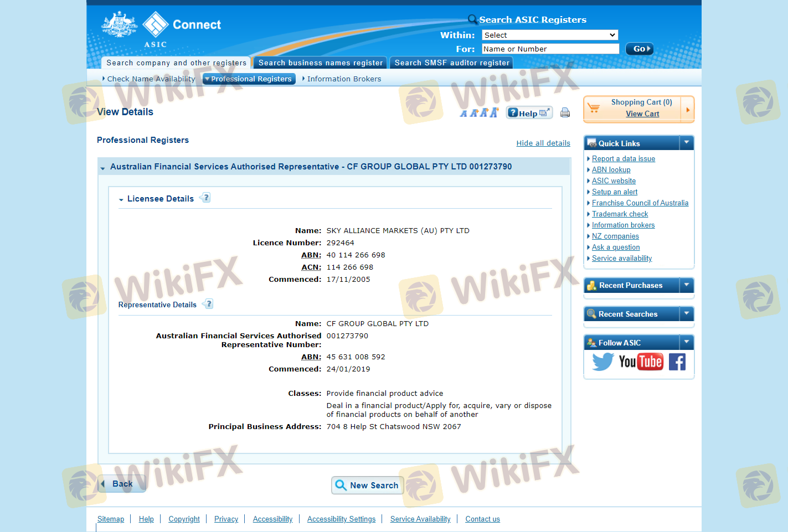Click the New Search button
Screen dimensions: 788x532
(x=367, y=485)
